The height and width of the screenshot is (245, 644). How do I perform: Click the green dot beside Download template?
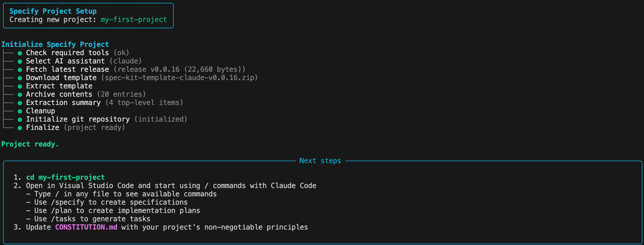20,78
